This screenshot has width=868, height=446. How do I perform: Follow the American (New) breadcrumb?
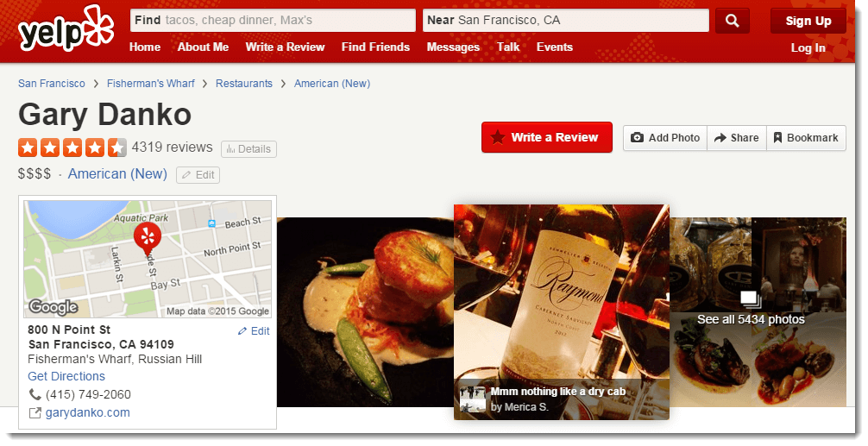point(332,84)
